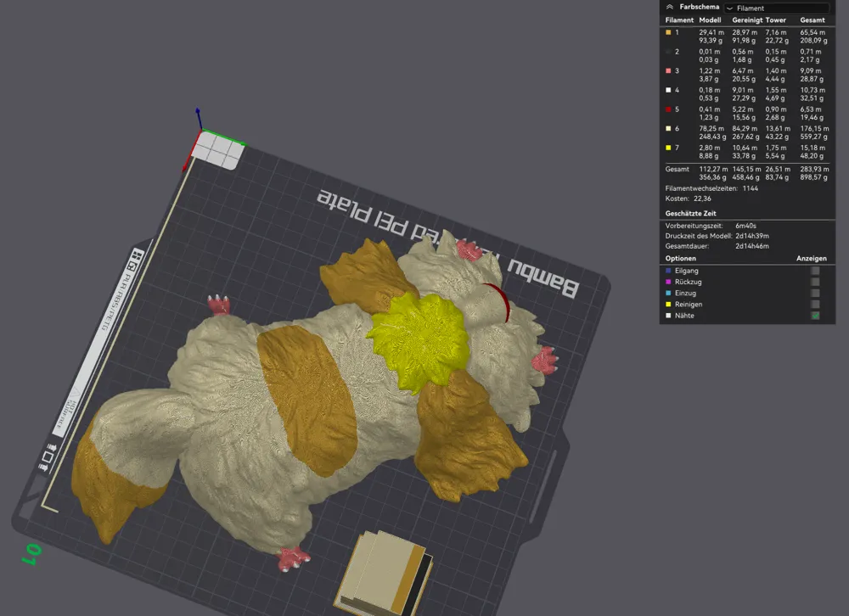Viewport: 849px width, 616px height.
Task: Click the dark filament 2 swatch
Action: click(668, 52)
